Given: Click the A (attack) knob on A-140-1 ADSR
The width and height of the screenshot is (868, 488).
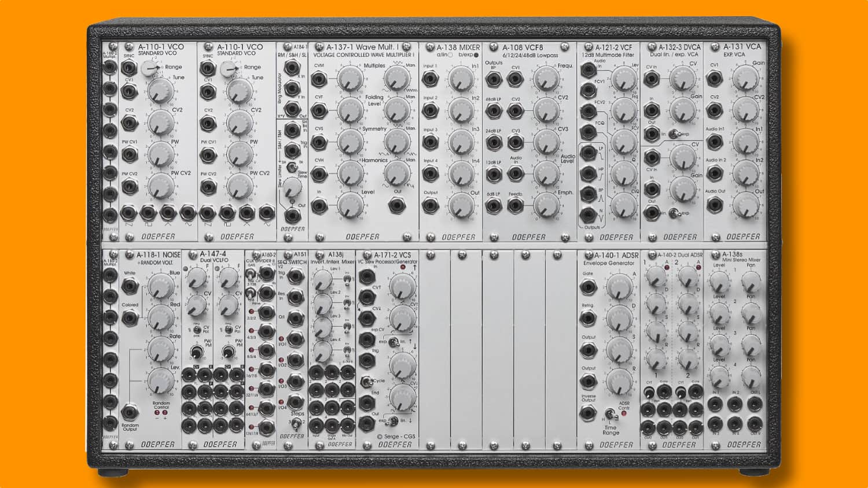Looking at the screenshot, I should click(619, 286).
